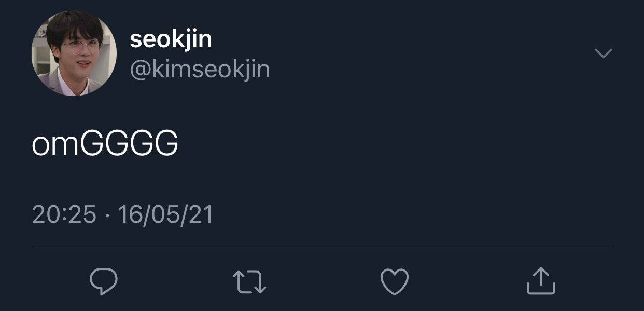
Task: Toggle the heart to favorite the tweet
Action: tap(395, 281)
